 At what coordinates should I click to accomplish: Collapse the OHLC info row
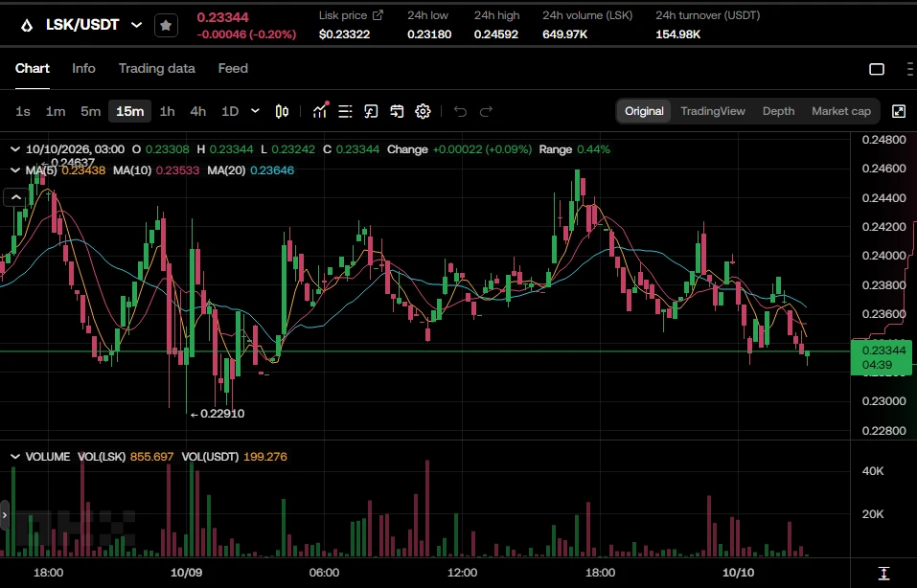click(15, 149)
